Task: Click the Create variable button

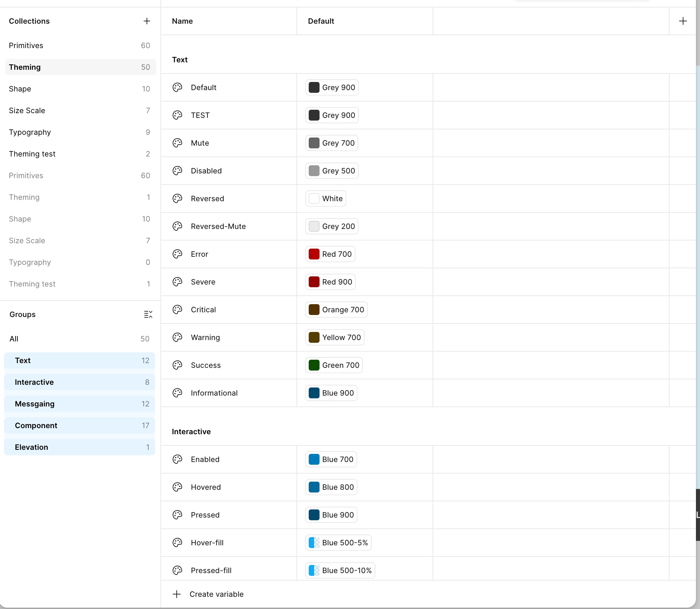Action: pos(216,594)
